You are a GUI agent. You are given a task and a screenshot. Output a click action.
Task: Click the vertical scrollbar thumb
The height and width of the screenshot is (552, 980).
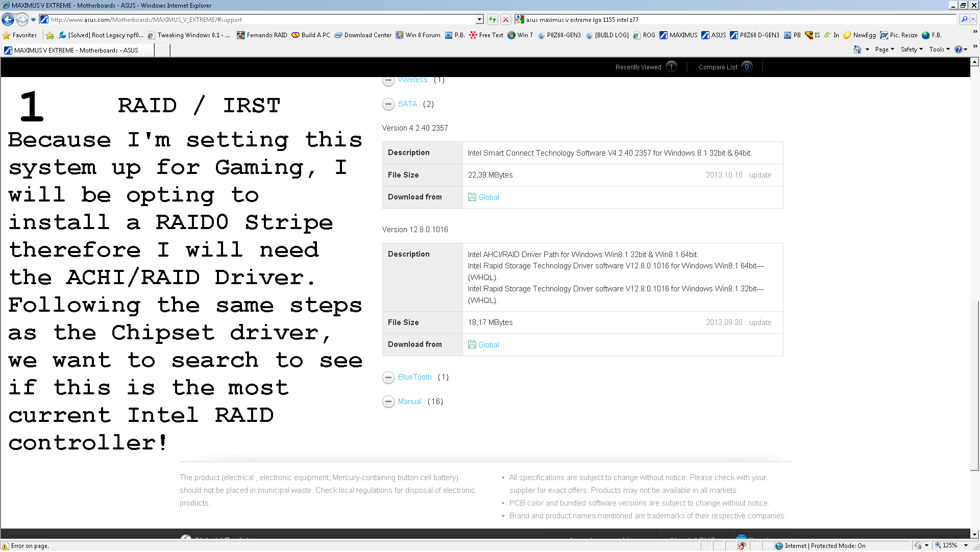[x=974, y=386]
